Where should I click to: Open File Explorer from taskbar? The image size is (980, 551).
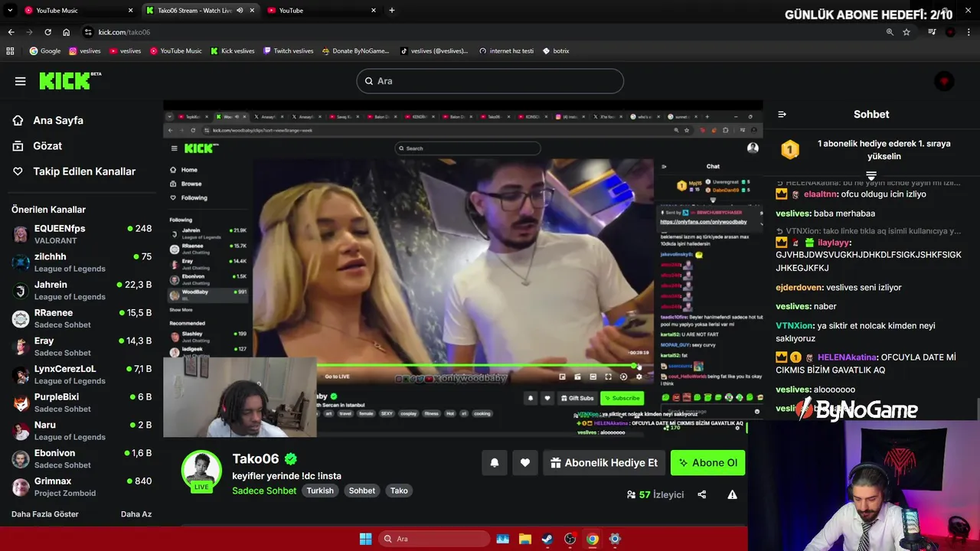click(x=525, y=539)
